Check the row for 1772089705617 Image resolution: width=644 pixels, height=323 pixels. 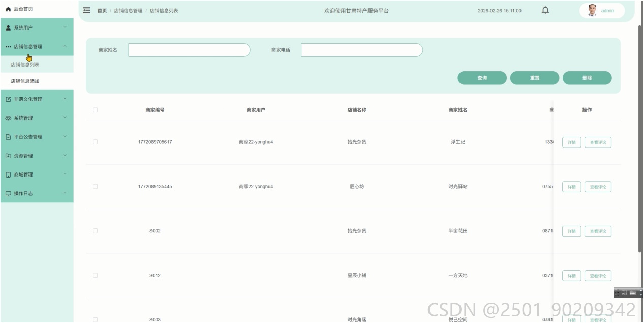[95, 142]
